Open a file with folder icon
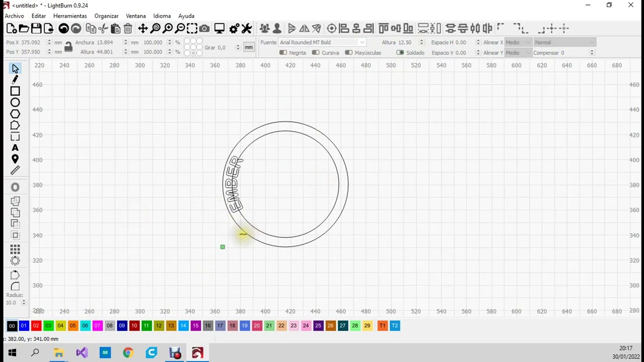Image resolution: width=644 pixels, height=362 pixels. coord(24,29)
